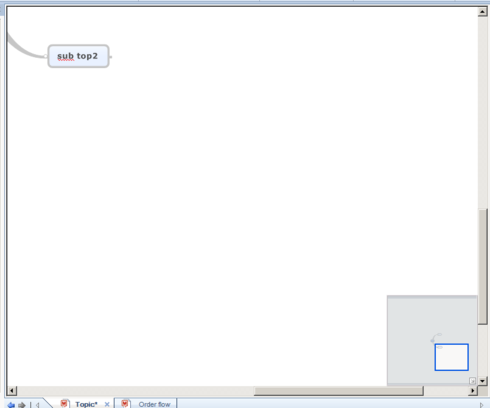
Task: Click the vertical scrollbar down arrow
Action: (482, 381)
